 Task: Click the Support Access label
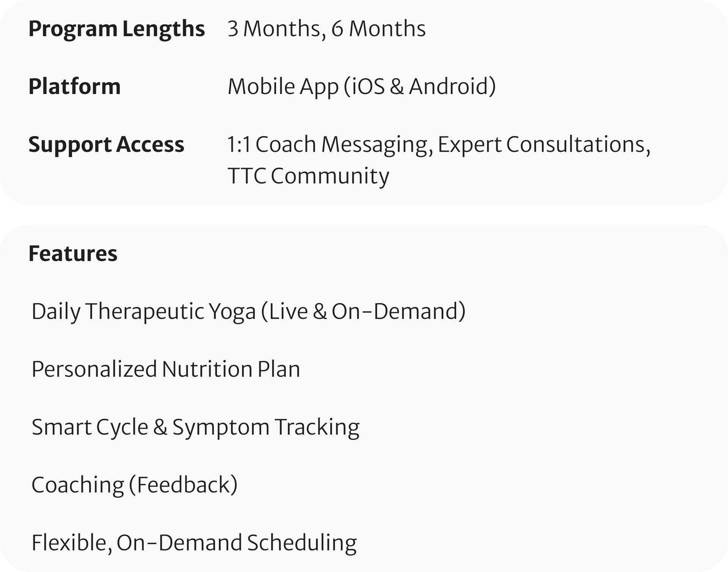point(106,145)
